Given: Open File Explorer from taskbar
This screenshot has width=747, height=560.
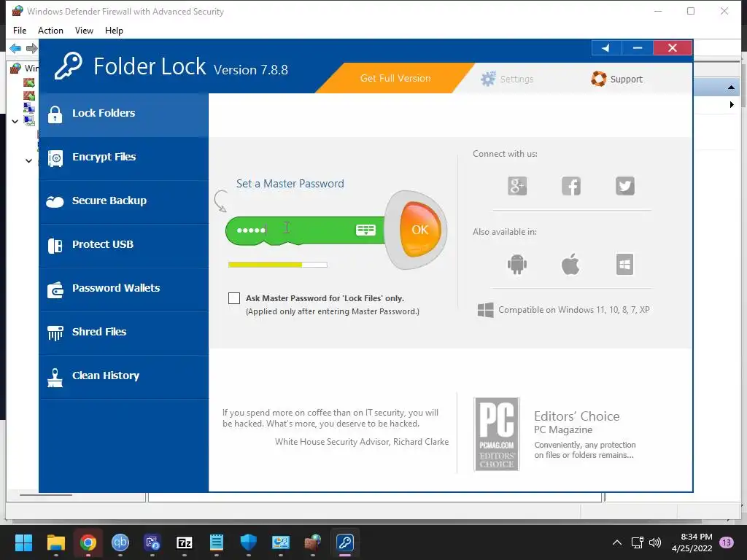Looking at the screenshot, I should pos(55,542).
